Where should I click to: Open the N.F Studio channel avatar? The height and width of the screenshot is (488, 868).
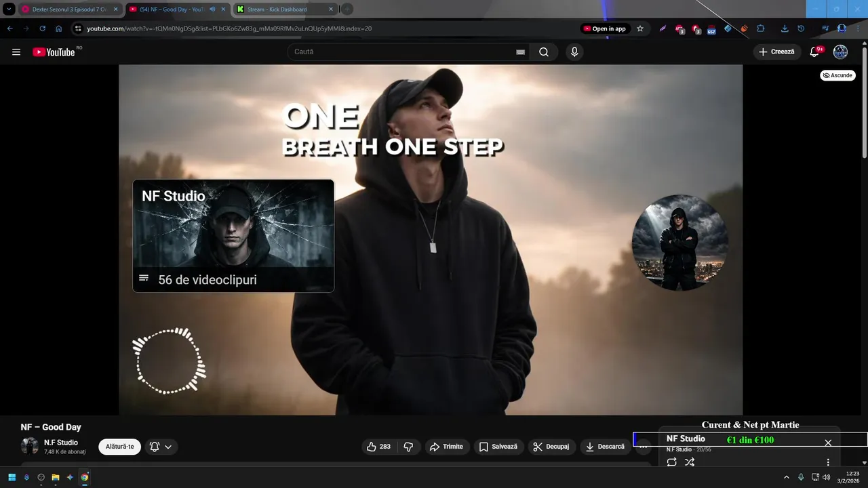pos(30,446)
